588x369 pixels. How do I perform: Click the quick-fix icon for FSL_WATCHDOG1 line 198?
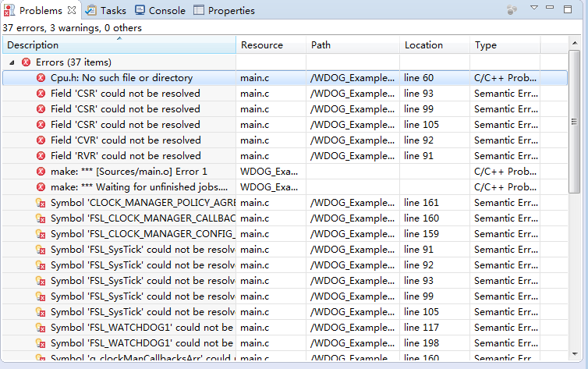pyautogui.click(x=41, y=343)
